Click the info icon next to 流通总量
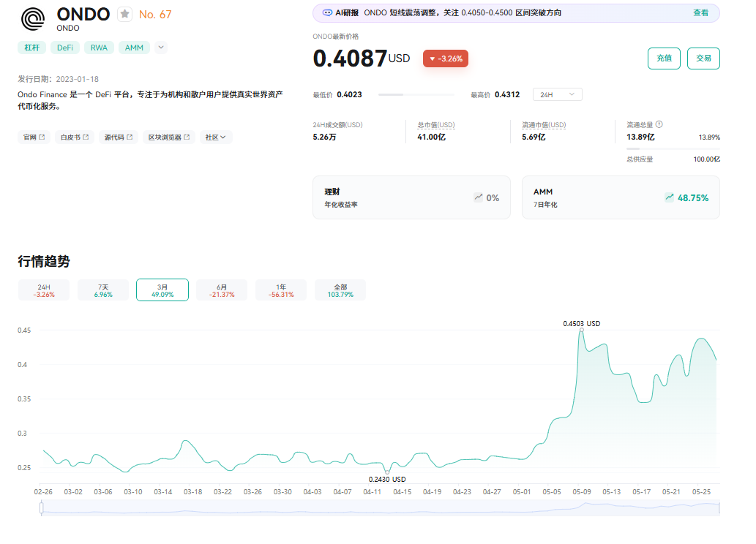Screen dimensions: 756x544 [659, 124]
